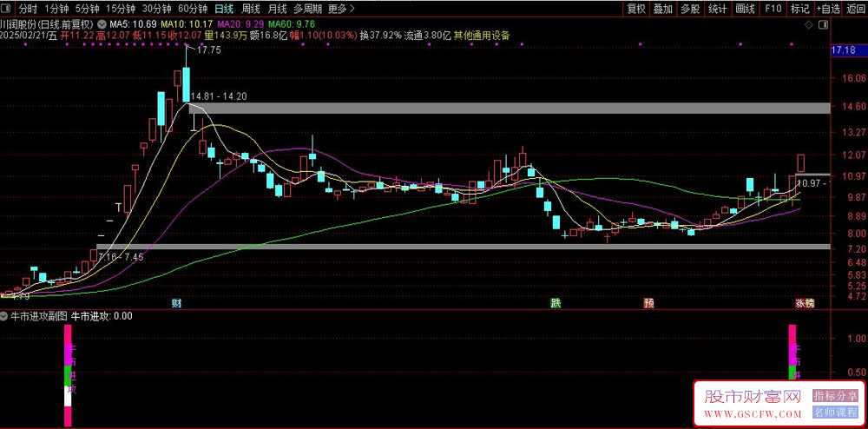Select the 15分钟 period tab
This screenshot has width=868, height=429.
tap(120, 9)
